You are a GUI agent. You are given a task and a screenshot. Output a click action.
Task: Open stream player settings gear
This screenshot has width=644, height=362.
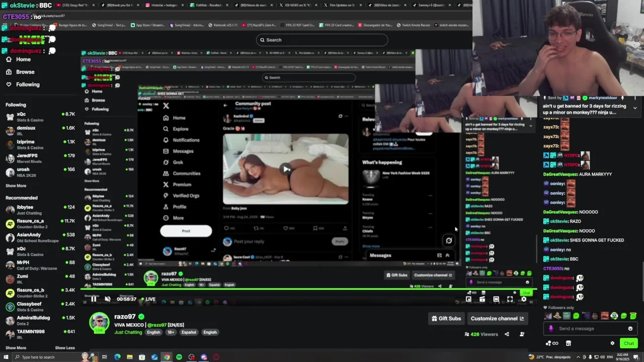[524, 299]
